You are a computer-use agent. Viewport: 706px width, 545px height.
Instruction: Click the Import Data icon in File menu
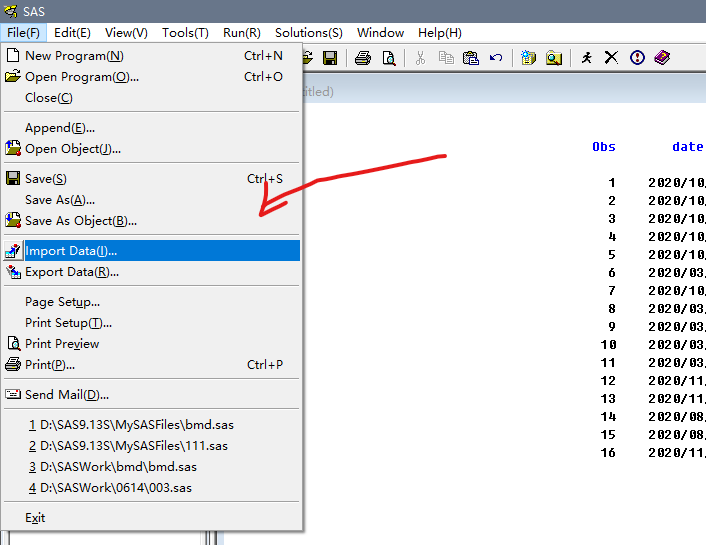tap(13, 251)
